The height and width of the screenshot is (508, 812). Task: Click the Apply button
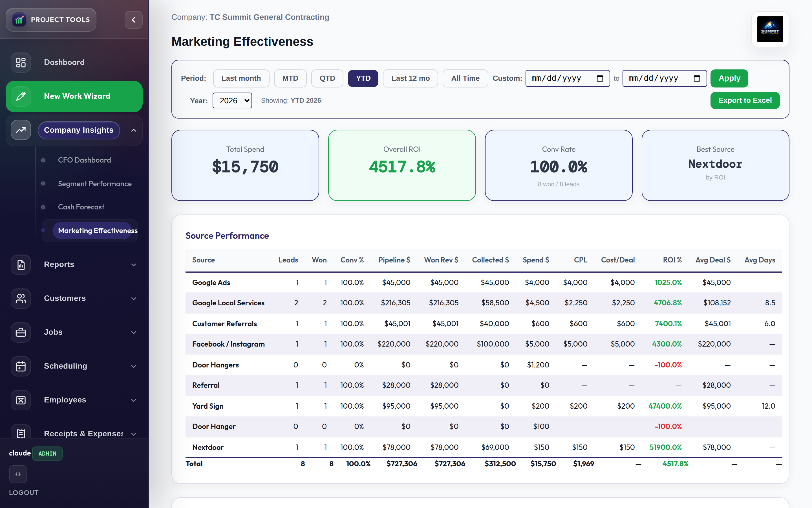(x=729, y=78)
